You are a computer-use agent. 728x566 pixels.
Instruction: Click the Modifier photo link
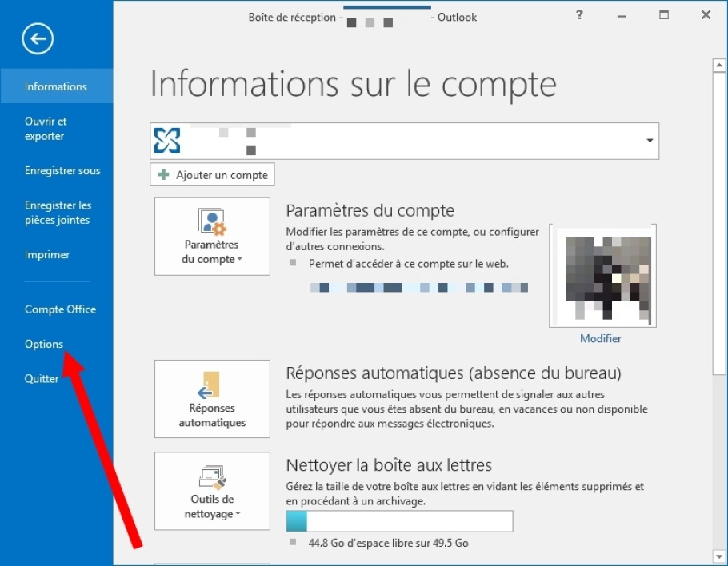click(x=601, y=338)
